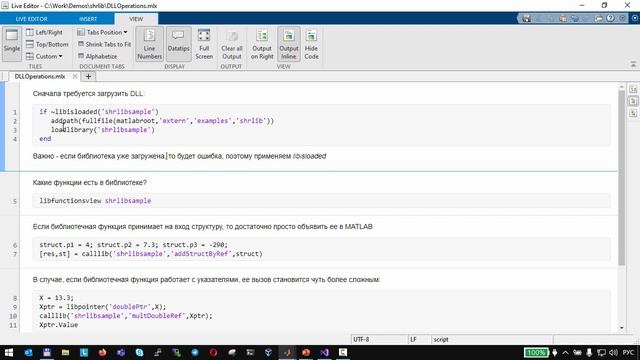
Task: Open File Explorer from taskbar
Action: [x=65, y=353]
